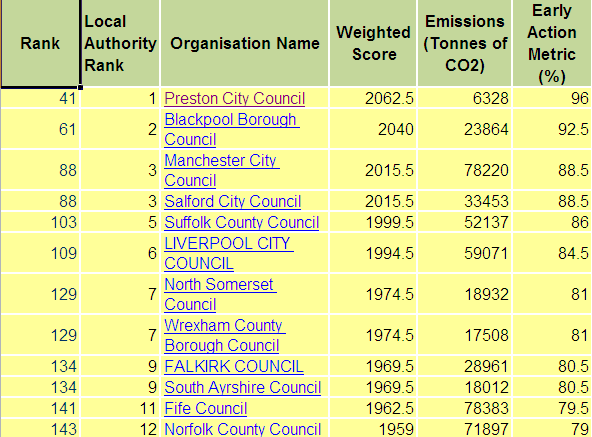Select the emissions value 33453
Image resolution: width=592 pixels, height=437 pixels.
coord(464,201)
